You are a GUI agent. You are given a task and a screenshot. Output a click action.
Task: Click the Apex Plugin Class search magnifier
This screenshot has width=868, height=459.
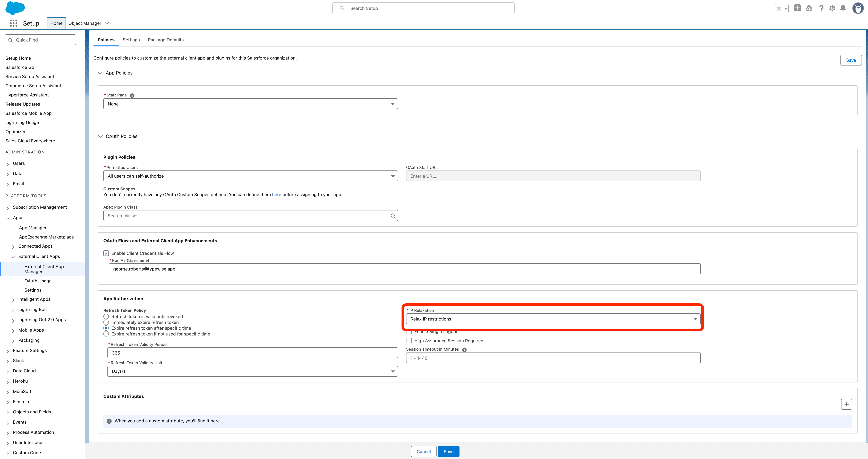tap(393, 216)
